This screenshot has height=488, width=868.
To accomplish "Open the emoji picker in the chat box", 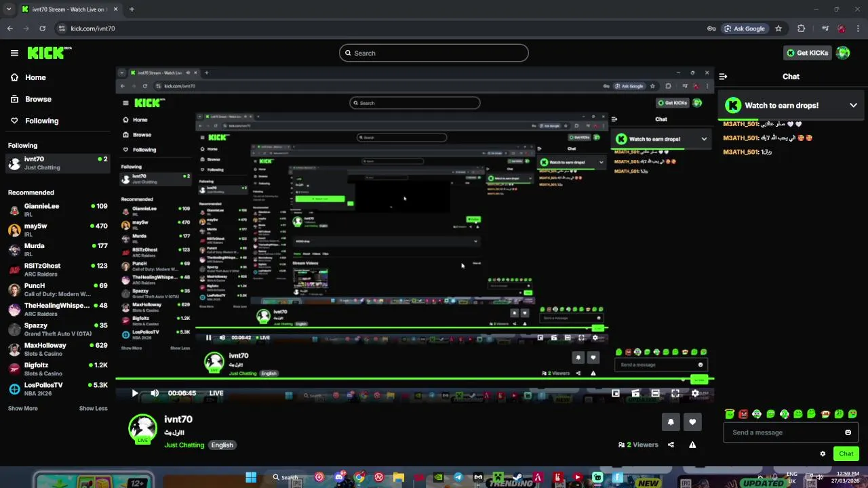I will click(848, 432).
